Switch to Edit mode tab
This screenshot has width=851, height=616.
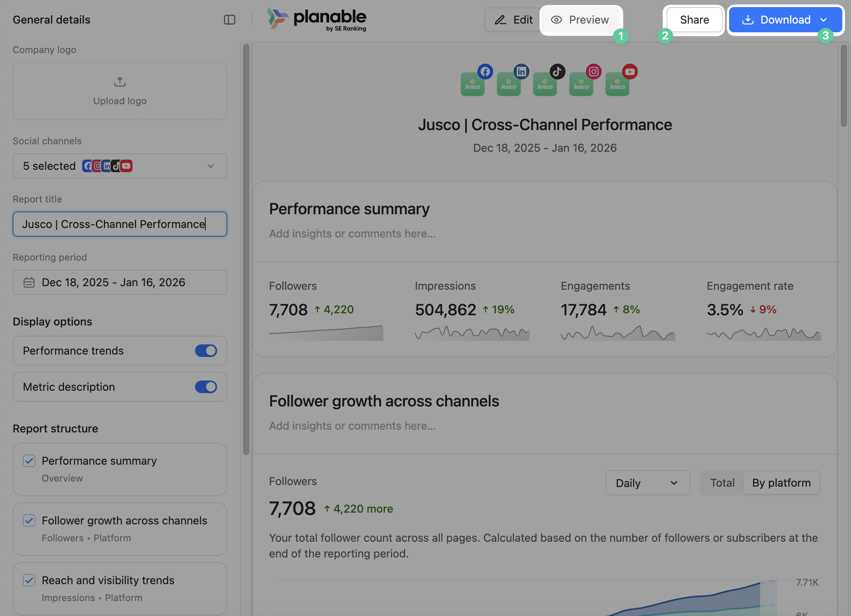click(514, 20)
